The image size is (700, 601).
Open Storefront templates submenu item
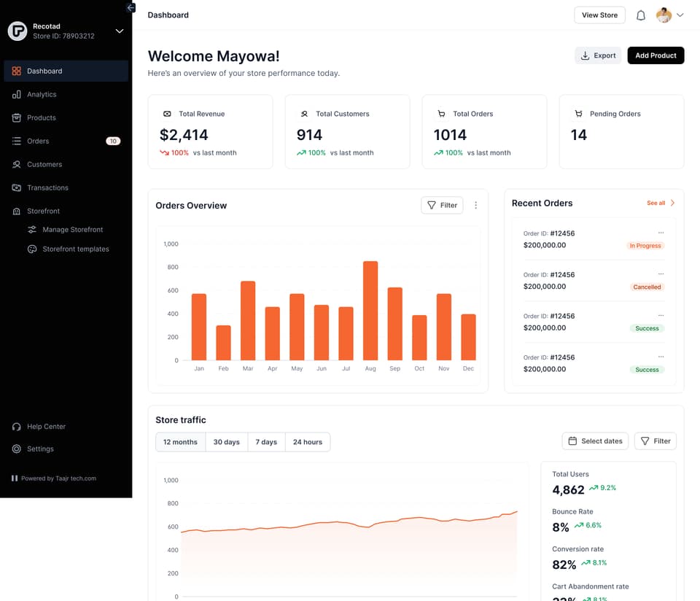pos(69,249)
